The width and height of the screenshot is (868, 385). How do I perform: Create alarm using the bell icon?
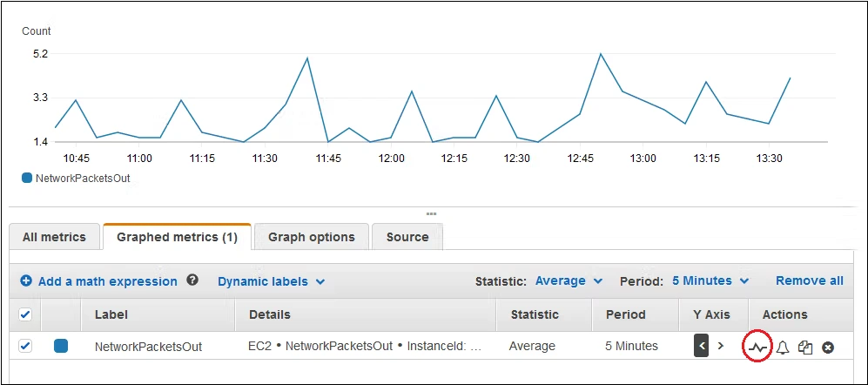click(x=783, y=348)
